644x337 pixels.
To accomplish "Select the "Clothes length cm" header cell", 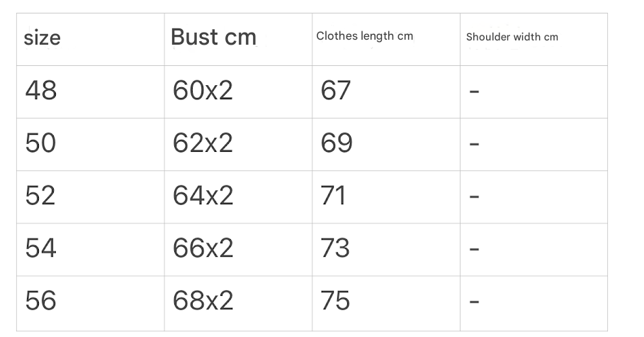I will click(x=364, y=35).
